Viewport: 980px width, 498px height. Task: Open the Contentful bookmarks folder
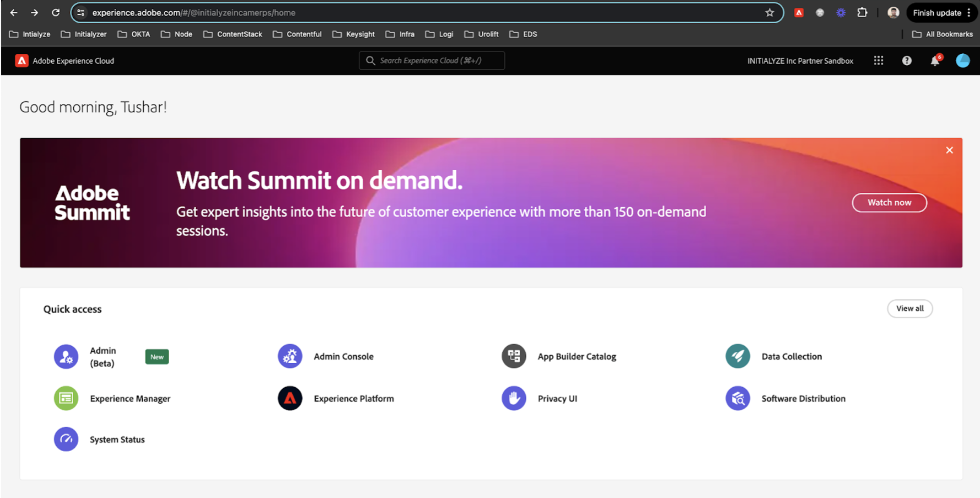pos(297,34)
